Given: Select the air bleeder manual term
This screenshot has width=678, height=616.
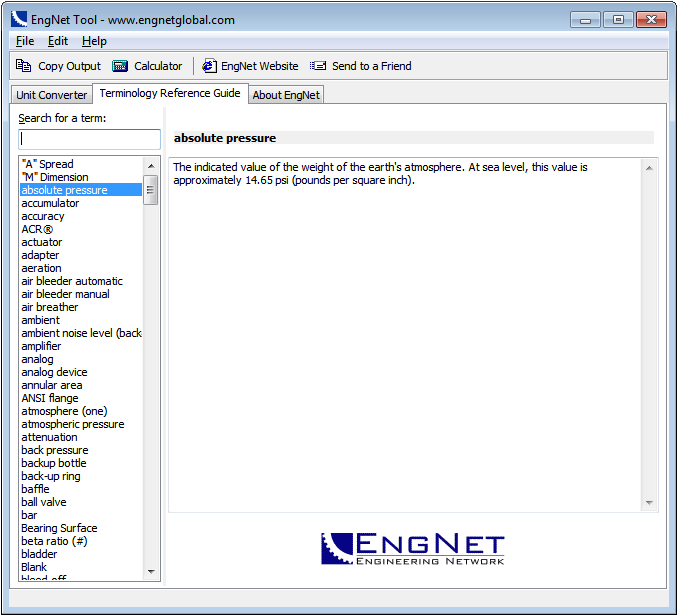Looking at the screenshot, I should click(x=81, y=294).
